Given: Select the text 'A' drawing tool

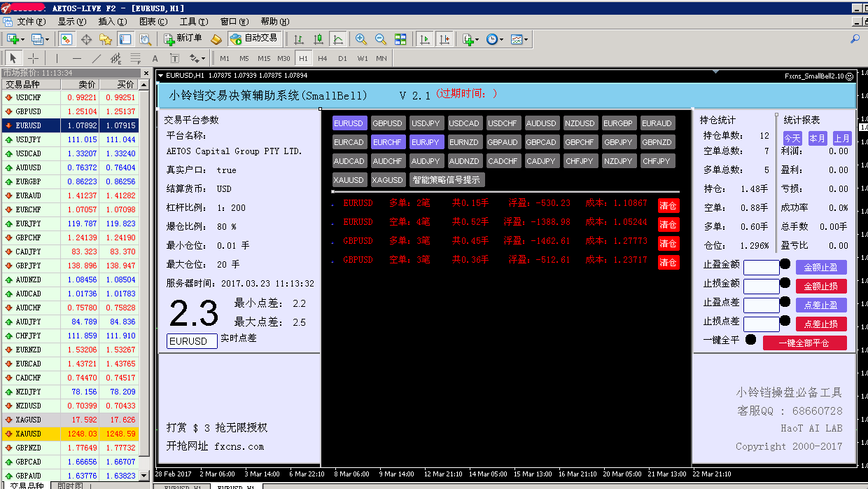Looking at the screenshot, I should pyautogui.click(x=155, y=58).
